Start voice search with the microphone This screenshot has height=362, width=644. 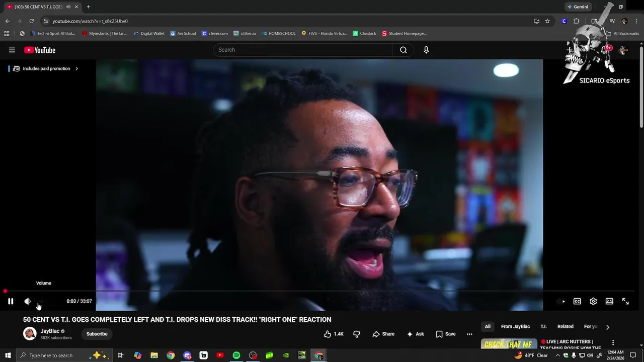tap(426, 50)
